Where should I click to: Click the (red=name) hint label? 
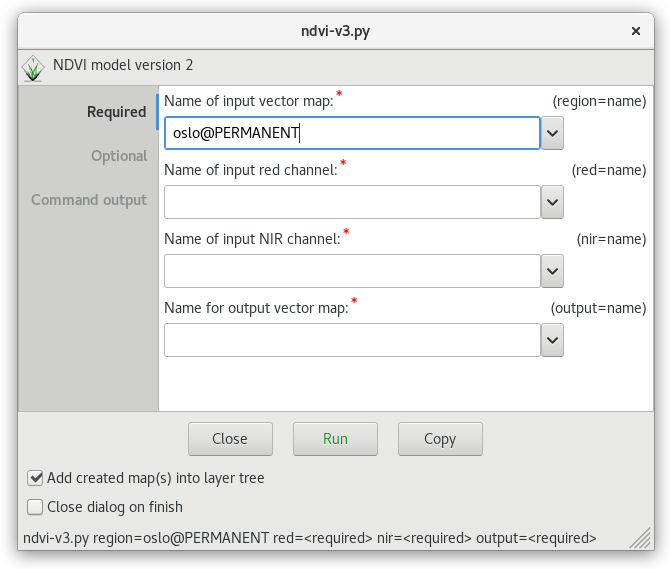tap(609, 170)
